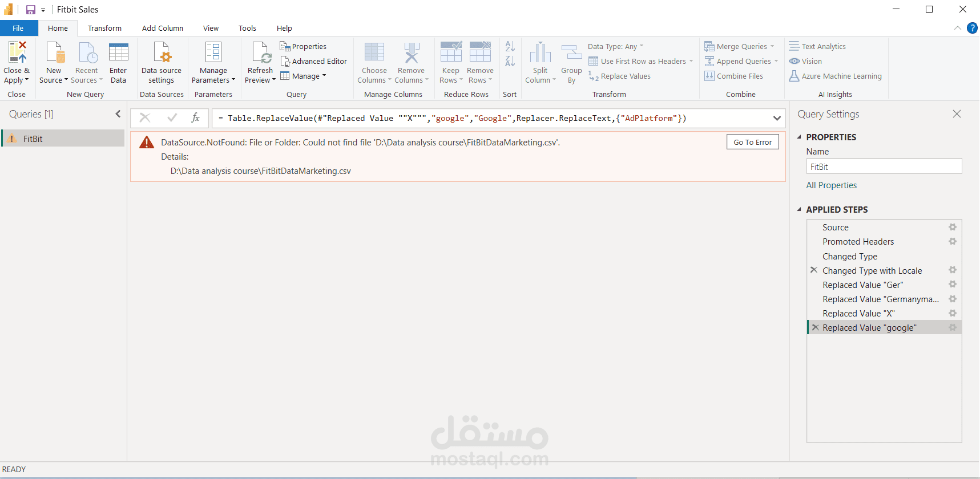
Task: Click the Close & Apply icon
Action: [x=17, y=52]
